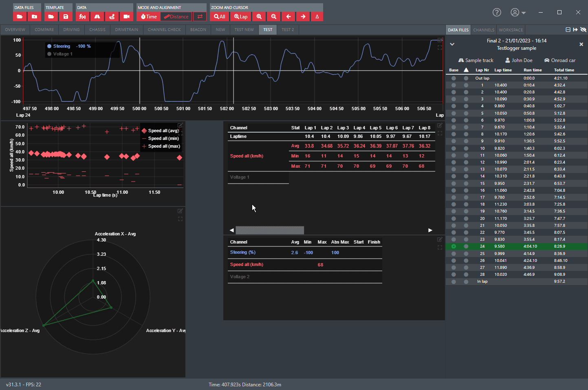This screenshot has width=588, height=390.
Task: Open a data file with folder icon
Action: tap(20, 17)
